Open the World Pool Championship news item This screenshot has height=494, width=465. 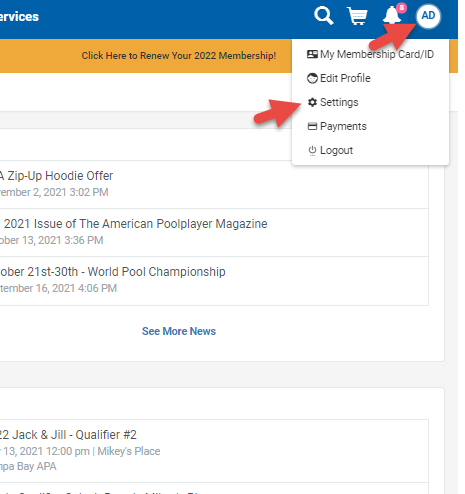214,281
